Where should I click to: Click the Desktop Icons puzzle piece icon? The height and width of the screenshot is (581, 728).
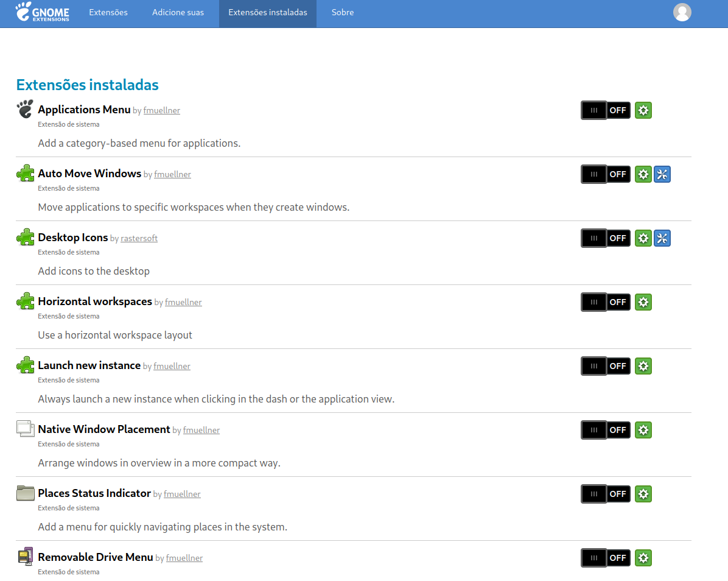click(x=25, y=237)
